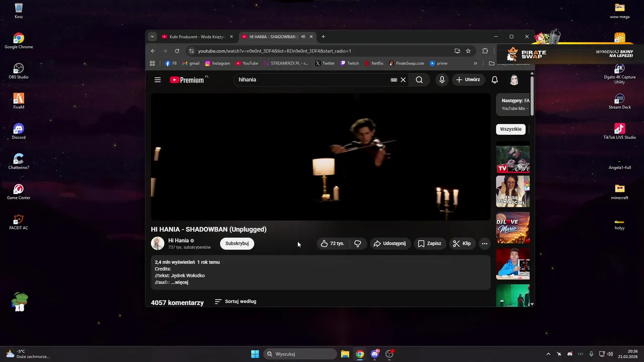This screenshot has height=362, width=644.
Task: Subscribe to Hi Hania channel
Action: 237,243
